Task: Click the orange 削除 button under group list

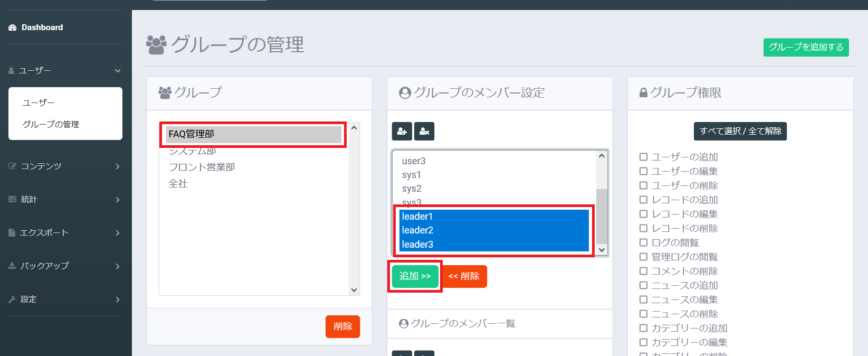Action: point(342,326)
